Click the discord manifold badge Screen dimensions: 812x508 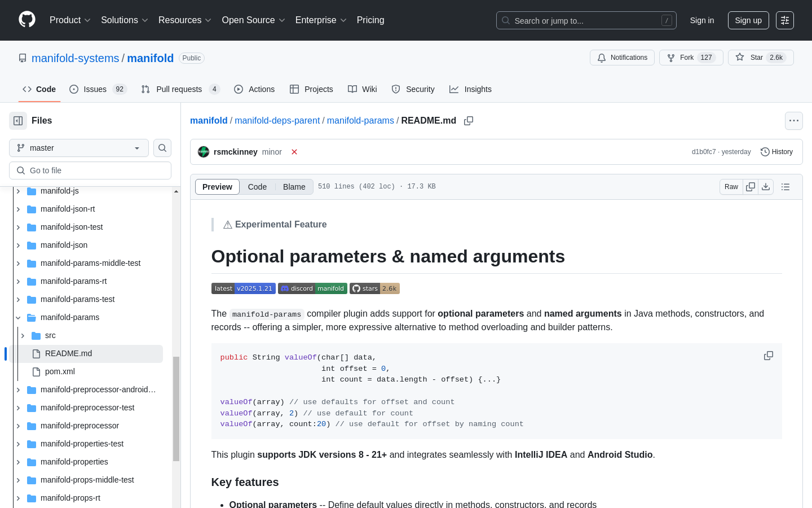click(x=312, y=288)
